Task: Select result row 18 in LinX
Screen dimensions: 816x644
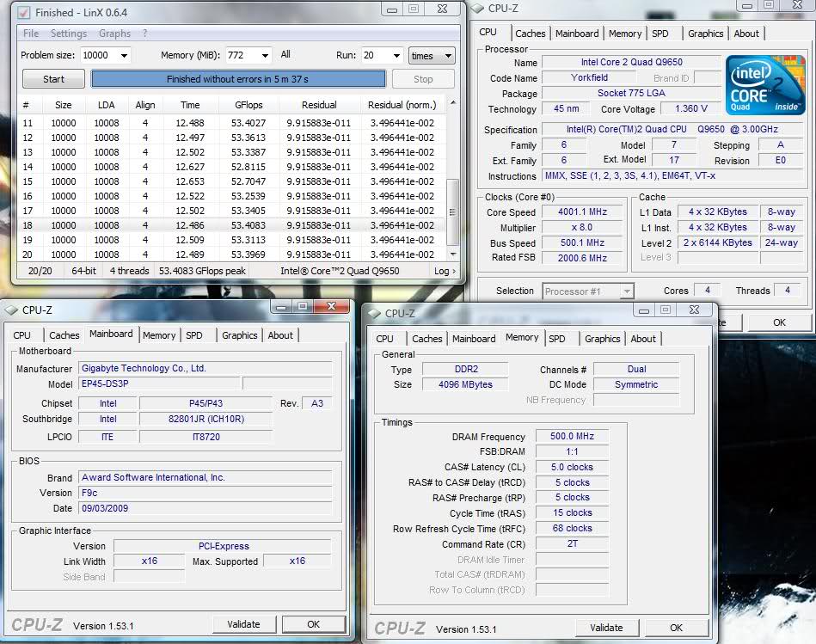Action: pos(231,225)
